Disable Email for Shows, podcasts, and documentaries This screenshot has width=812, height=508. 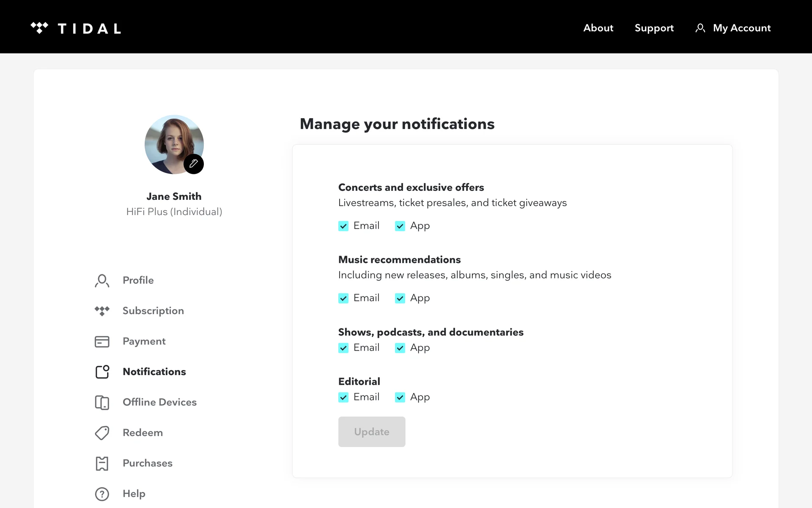tap(343, 348)
